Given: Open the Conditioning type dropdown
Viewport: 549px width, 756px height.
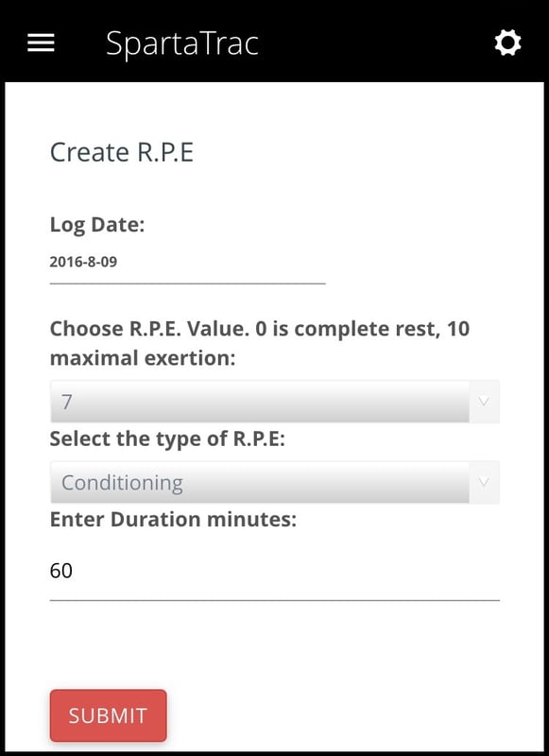Looking at the screenshot, I should (x=275, y=483).
